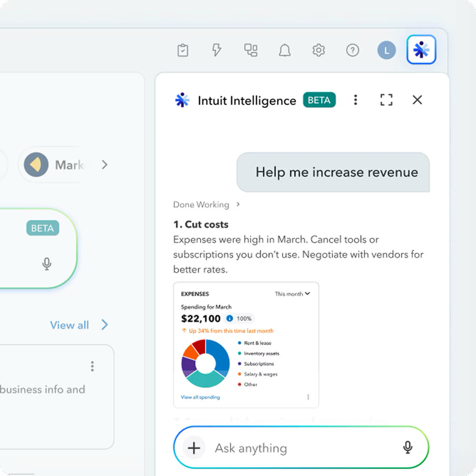Click the 1. Cut costs heading
The height and width of the screenshot is (476, 476).
(x=201, y=224)
